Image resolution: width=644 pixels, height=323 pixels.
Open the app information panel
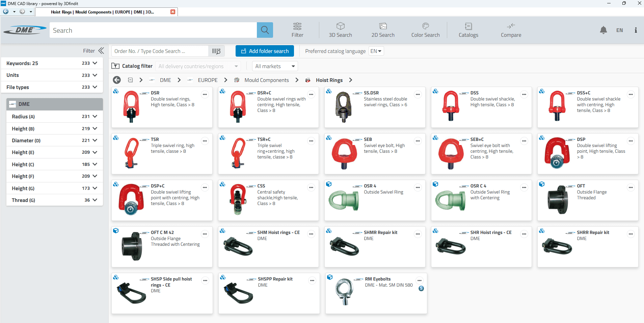point(636,30)
